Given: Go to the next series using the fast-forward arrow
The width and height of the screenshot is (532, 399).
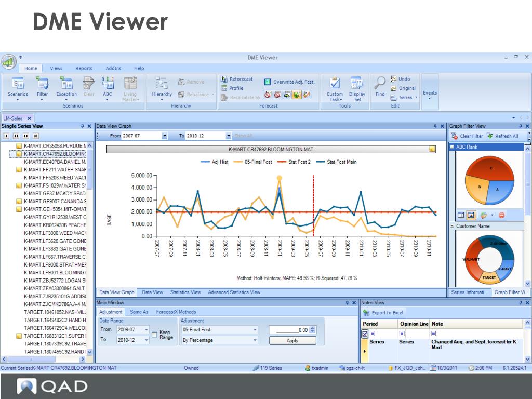Looking at the screenshot, I should [x=26, y=136].
